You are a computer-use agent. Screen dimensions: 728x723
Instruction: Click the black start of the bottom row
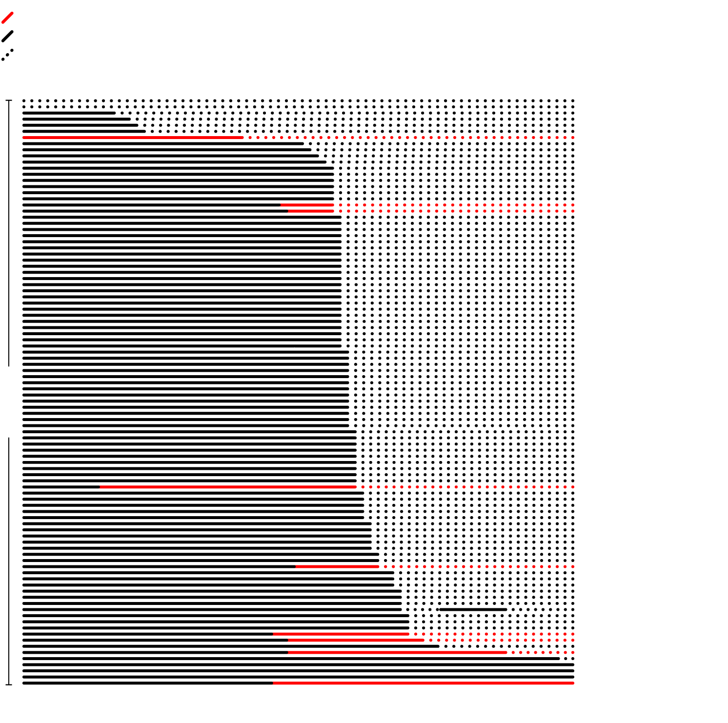[147, 683]
